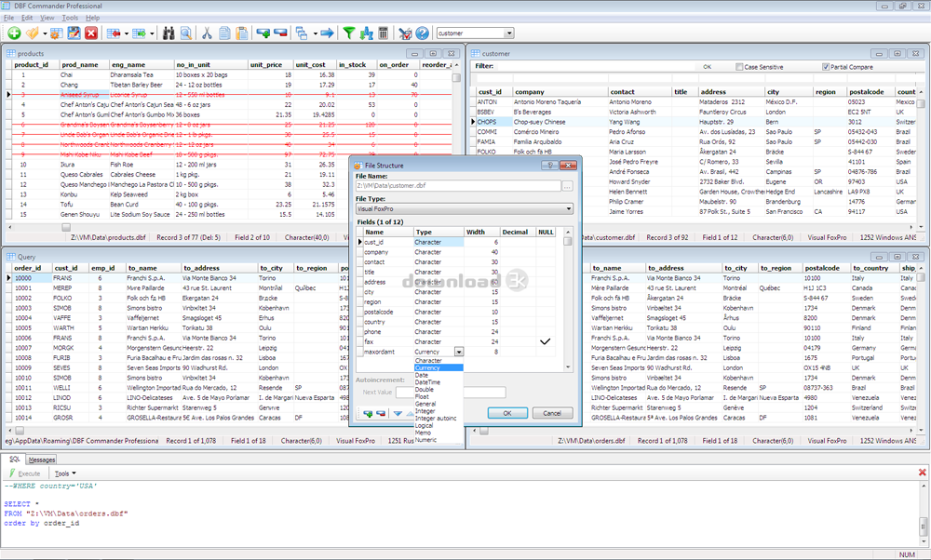Click the Save floppy disk icon
The width and height of the screenshot is (931, 560).
point(74,33)
